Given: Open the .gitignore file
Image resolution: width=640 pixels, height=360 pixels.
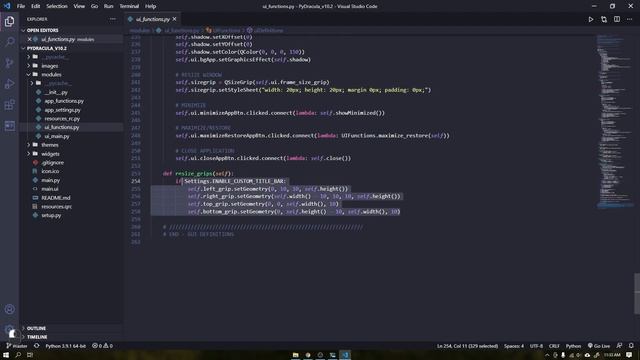Looking at the screenshot, I should (x=52, y=162).
